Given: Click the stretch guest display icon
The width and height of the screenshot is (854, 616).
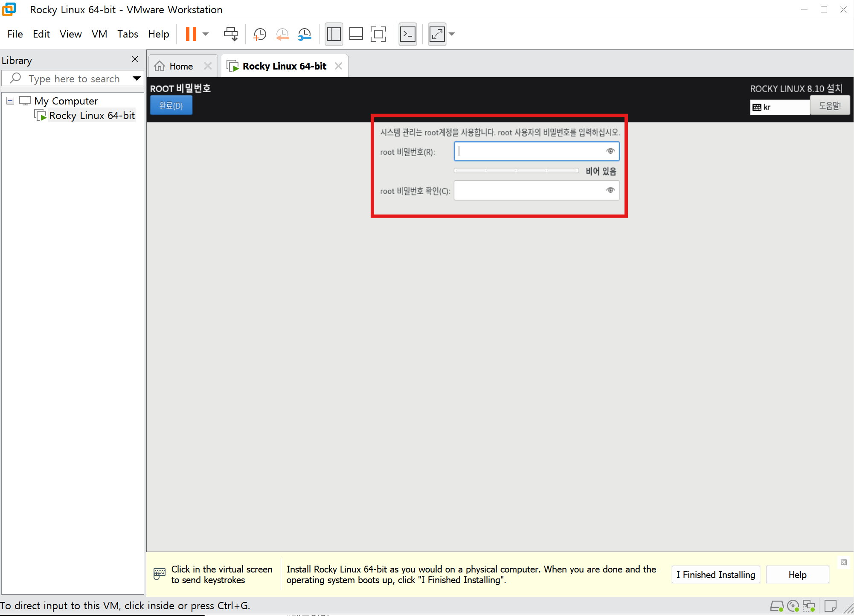Looking at the screenshot, I should click(437, 34).
